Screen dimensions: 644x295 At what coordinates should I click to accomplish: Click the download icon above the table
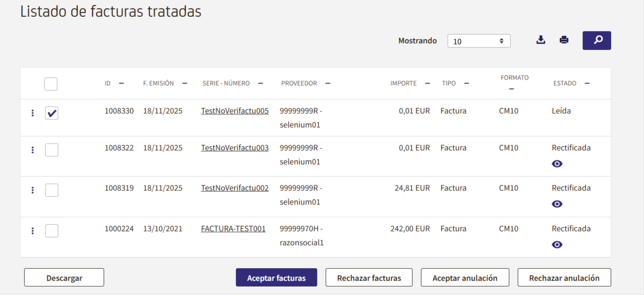[x=541, y=40]
